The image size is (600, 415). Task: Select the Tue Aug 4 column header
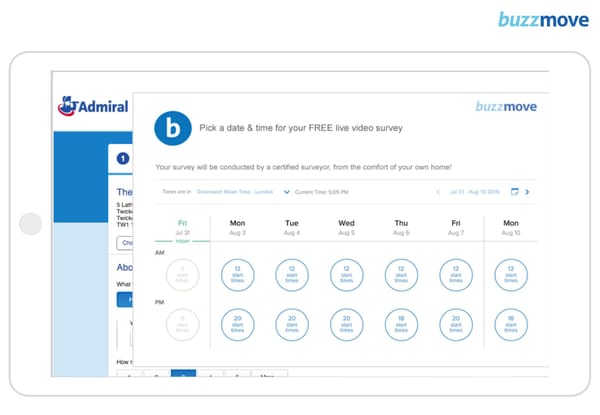click(x=292, y=227)
